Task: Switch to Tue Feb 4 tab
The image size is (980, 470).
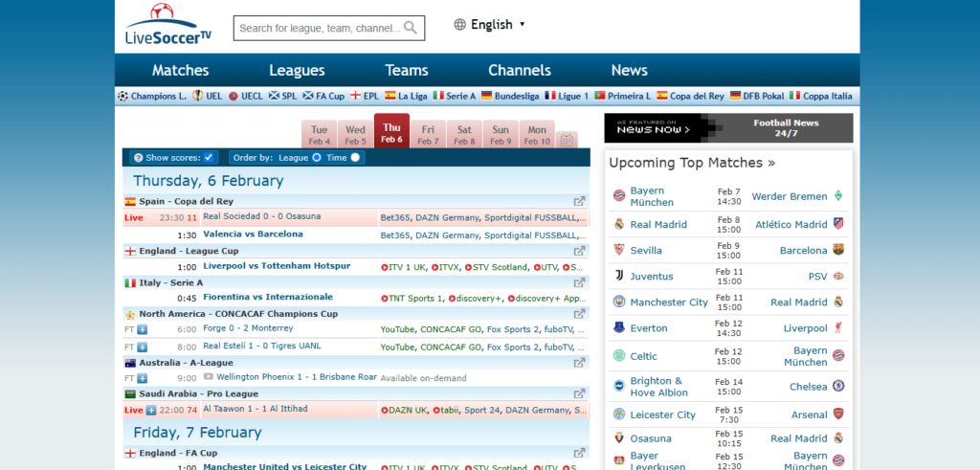Action: (x=320, y=134)
